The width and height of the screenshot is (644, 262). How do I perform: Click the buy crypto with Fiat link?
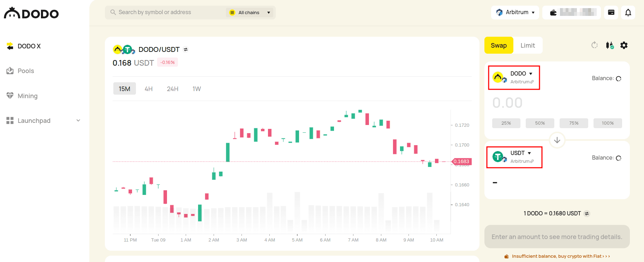tap(560, 256)
